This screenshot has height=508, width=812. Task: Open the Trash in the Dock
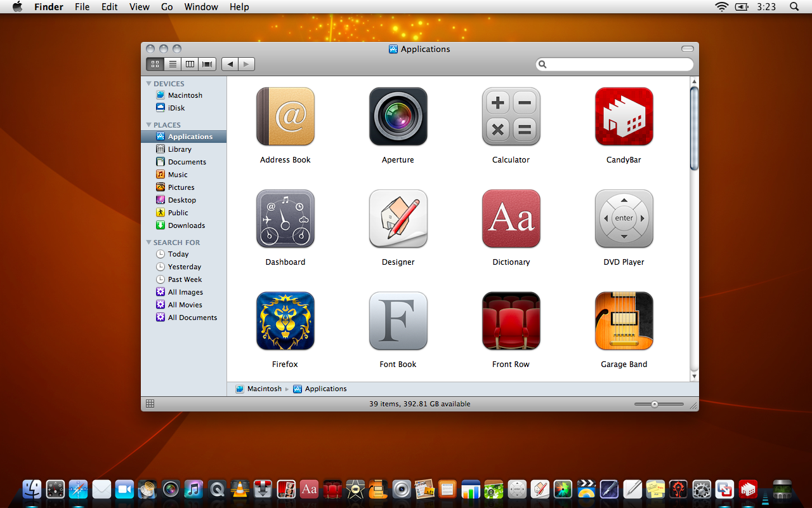click(782, 489)
